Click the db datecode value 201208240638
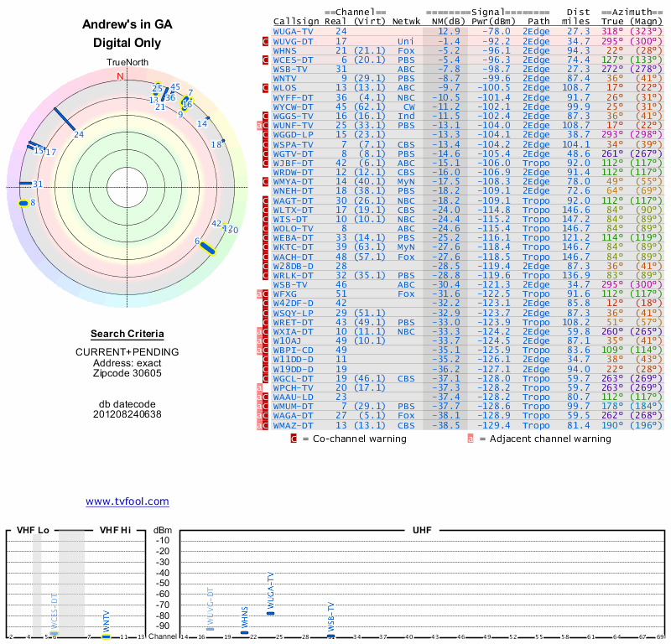 tap(127, 414)
